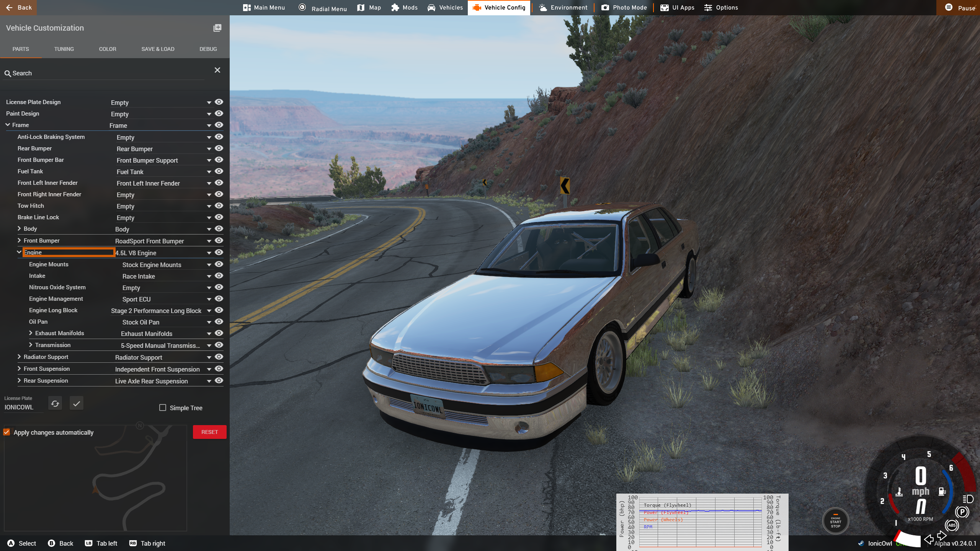The height and width of the screenshot is (551, 980).
Task: Click the Back button at the top left
Action: coord(18,8)
